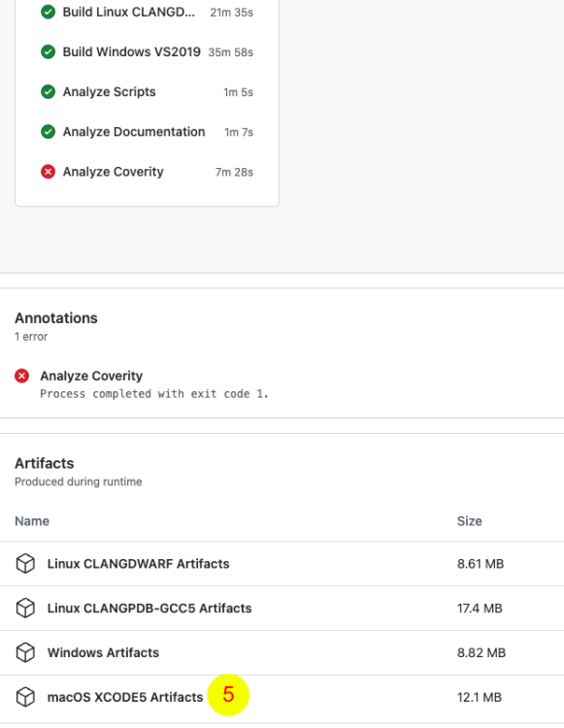Viewport: 564px width, 728px height.
Task: Open Analyze Coverity annotation title
Action: coord(91,376)
